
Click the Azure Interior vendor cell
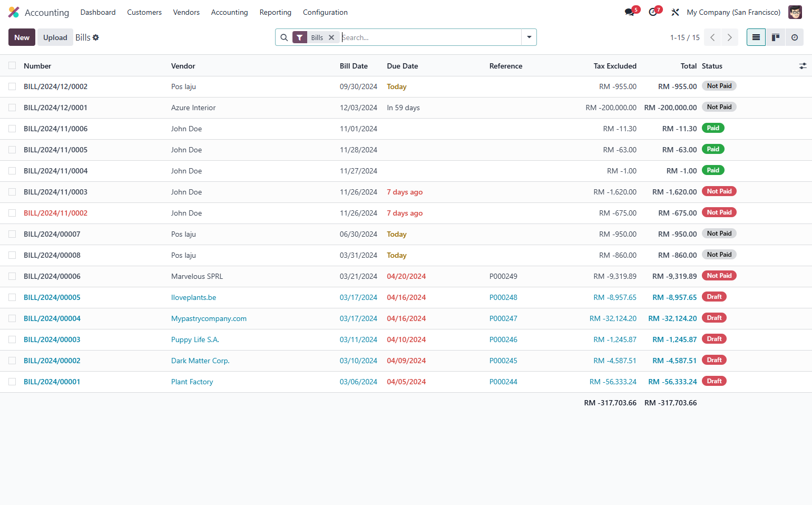point(193,108)
